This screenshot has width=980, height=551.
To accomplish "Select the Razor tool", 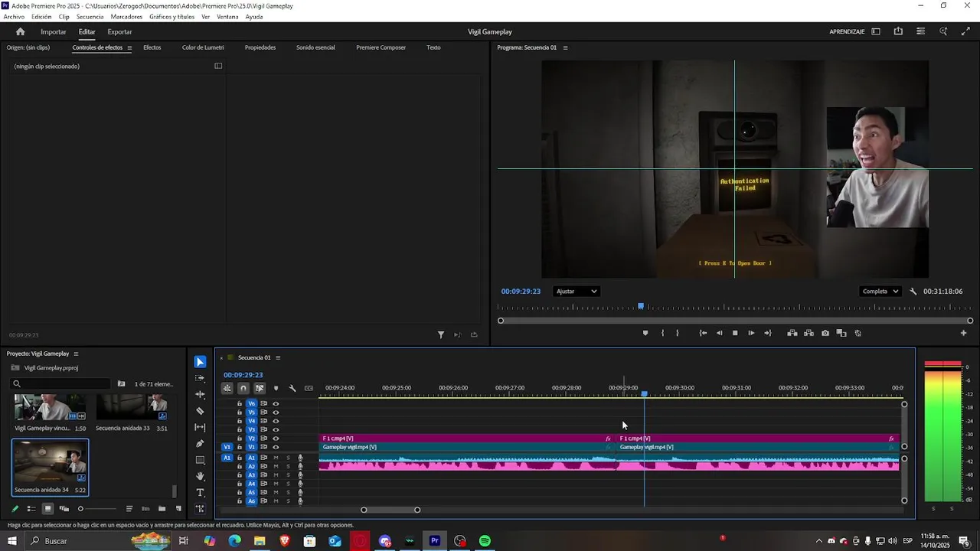I will [x=200, y=411].
